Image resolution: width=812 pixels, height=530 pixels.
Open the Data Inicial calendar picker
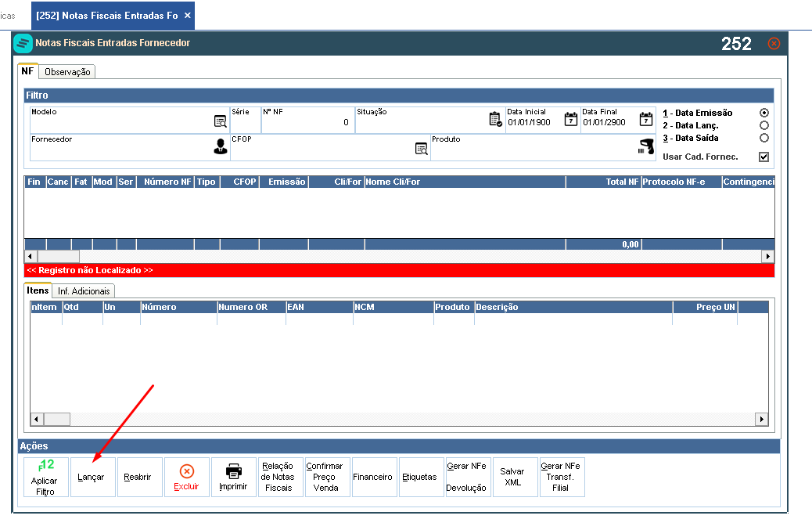click(x=571, y=119)
